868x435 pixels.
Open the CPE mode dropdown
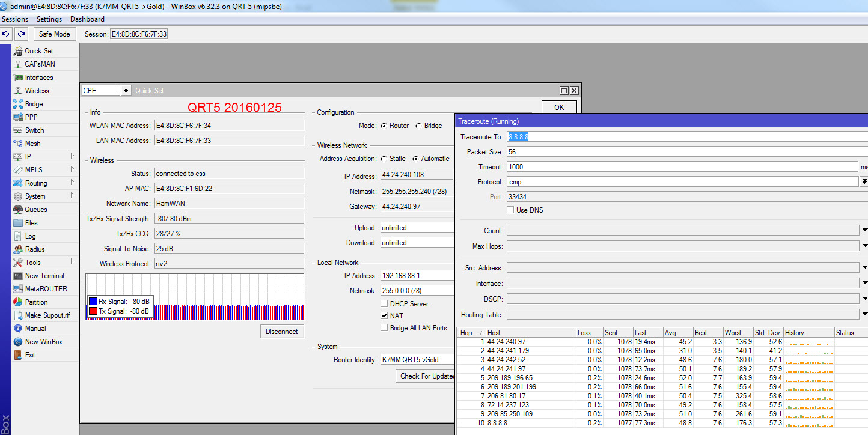(126, 91)
